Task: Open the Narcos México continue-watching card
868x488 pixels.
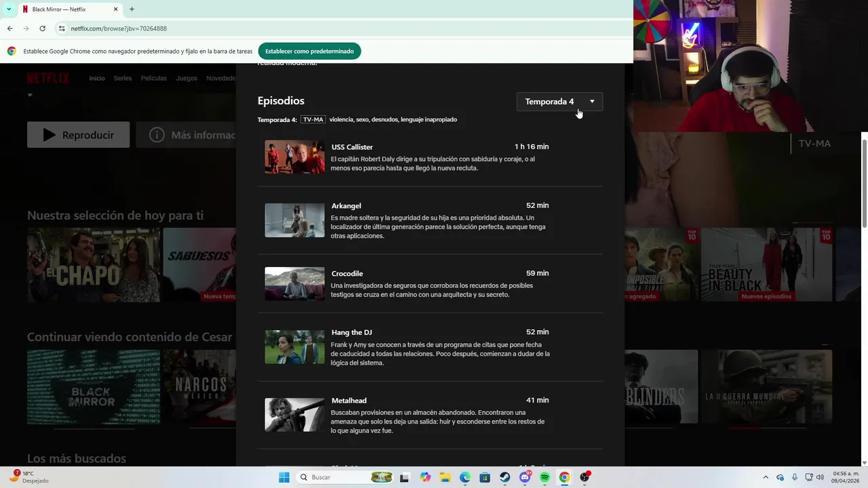Action: click(199, 387)
